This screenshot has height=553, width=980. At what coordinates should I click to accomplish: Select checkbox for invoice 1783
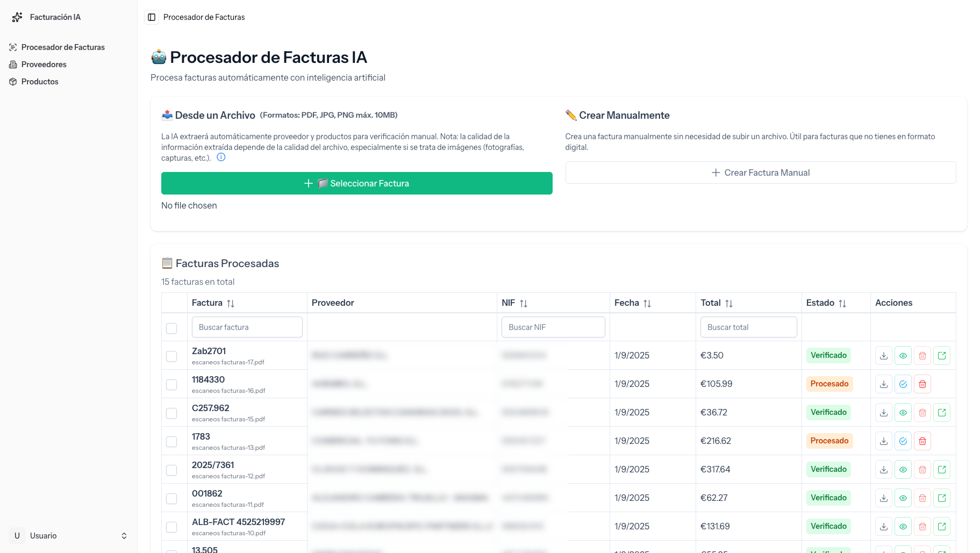click(171, 442)
